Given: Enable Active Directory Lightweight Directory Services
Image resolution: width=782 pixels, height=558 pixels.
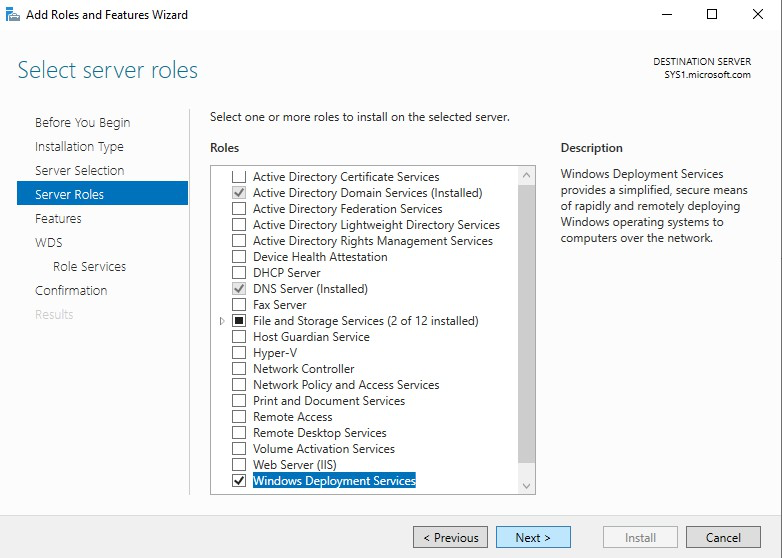Looking at the screenshot, I should (x=239, y=224).
